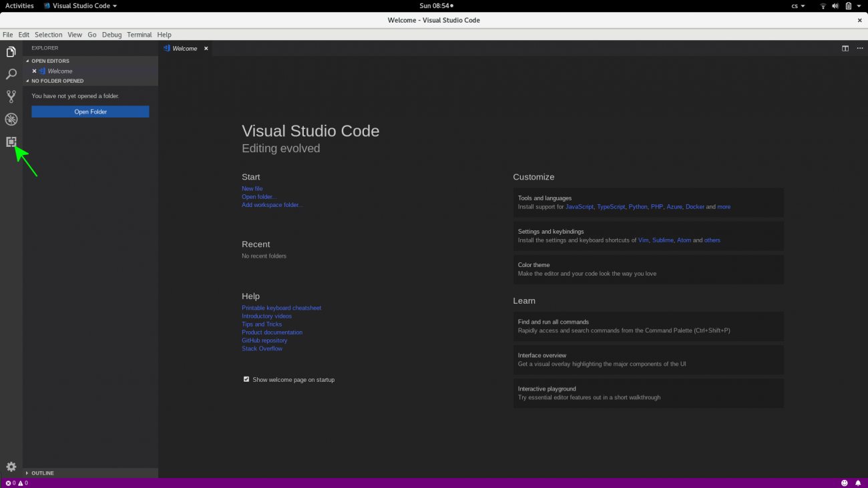Open the cs keyboard layout dropdown
The height and width of the screenshot is (488, 868).
pyautogui.click(x=799, y=5)
